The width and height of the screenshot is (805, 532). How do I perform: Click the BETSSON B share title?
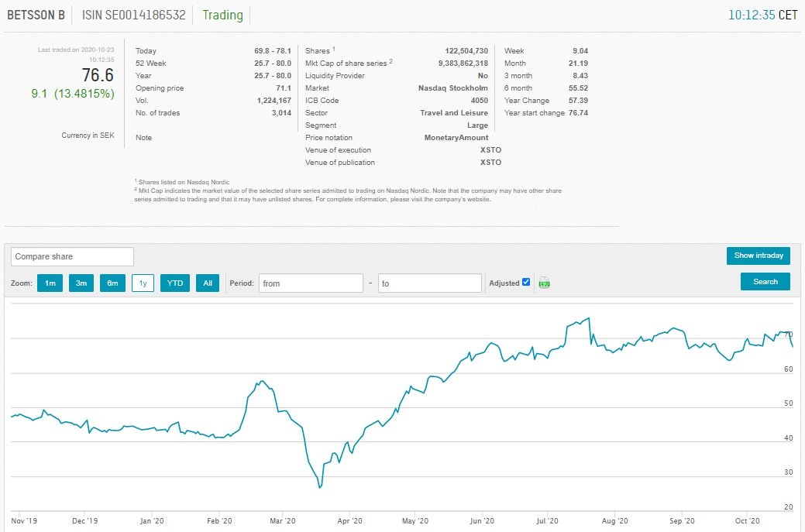[x=36, y=15]
